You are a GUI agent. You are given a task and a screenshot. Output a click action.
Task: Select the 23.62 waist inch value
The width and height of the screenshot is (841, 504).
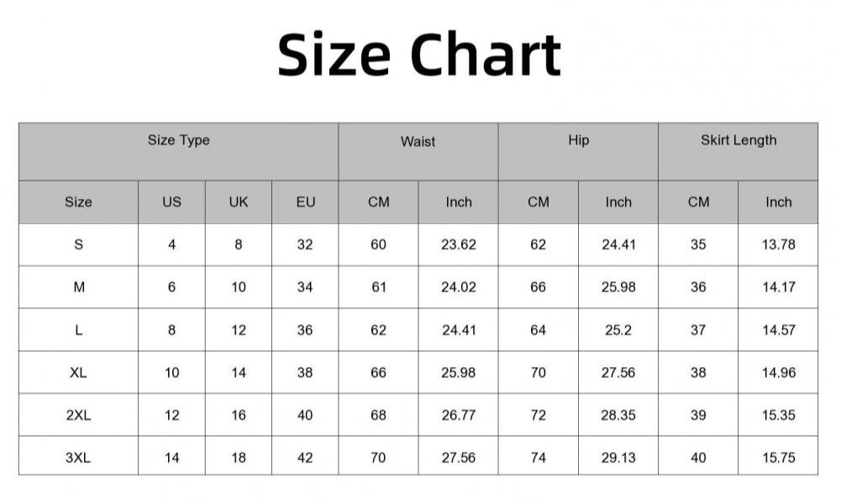[459, 244]
